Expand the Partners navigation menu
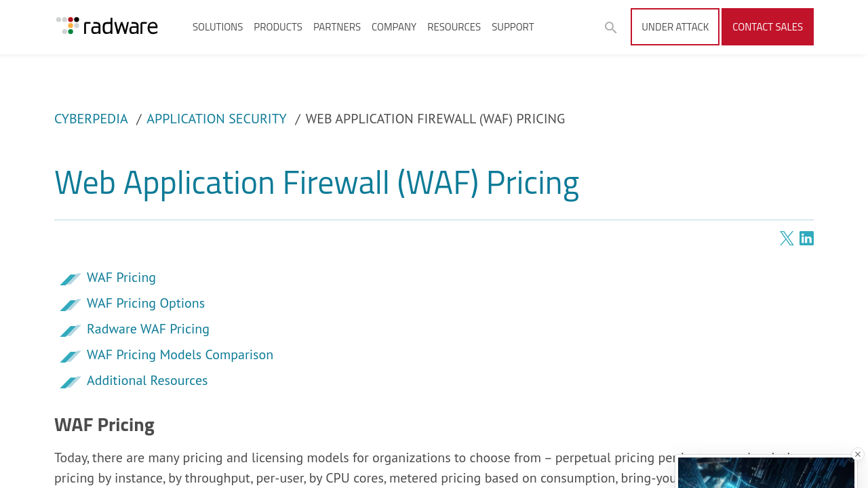Image resolution: width=868 pixels, height=488 pixels. [337, 27]
